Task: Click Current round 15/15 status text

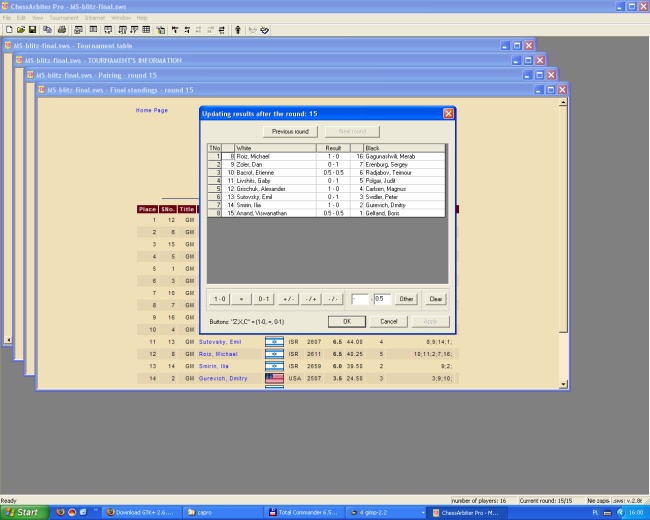Action: click(546, 501)
